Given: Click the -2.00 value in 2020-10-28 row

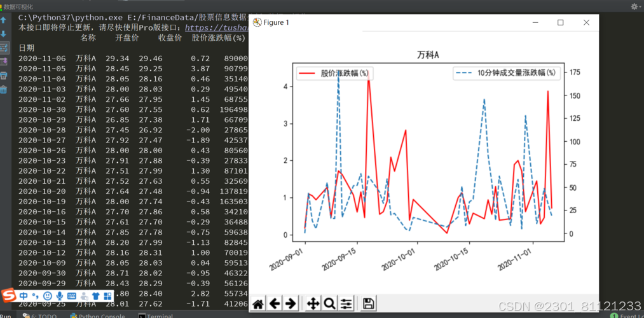Looking at the screenshot, I should tap(198, 130).
